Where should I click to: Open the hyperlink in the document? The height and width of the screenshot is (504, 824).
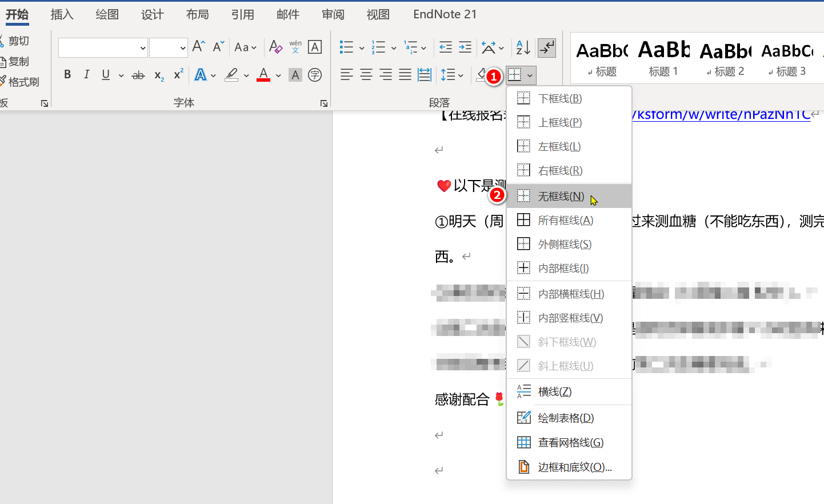pos(721,115)
